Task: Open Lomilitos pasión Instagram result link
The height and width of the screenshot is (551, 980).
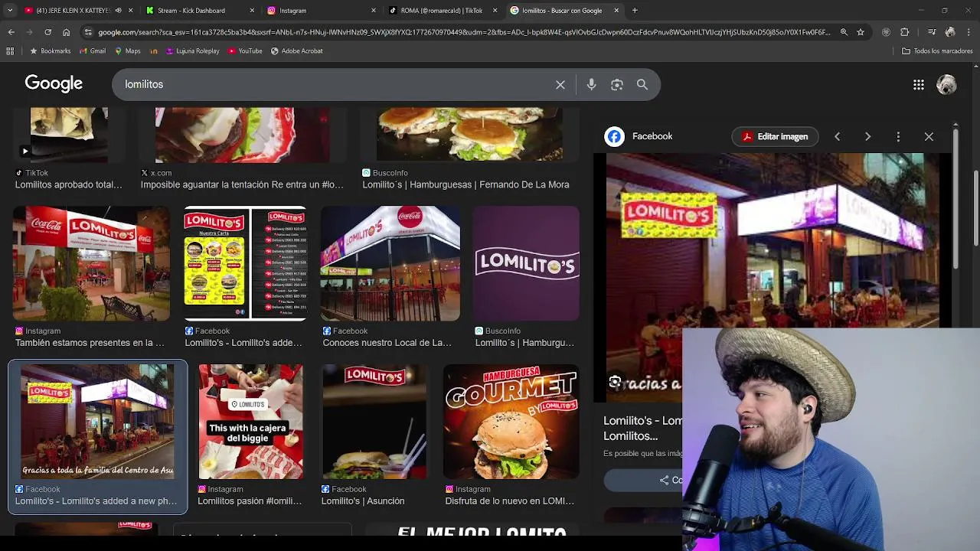Action: click(x=250, y=501)
